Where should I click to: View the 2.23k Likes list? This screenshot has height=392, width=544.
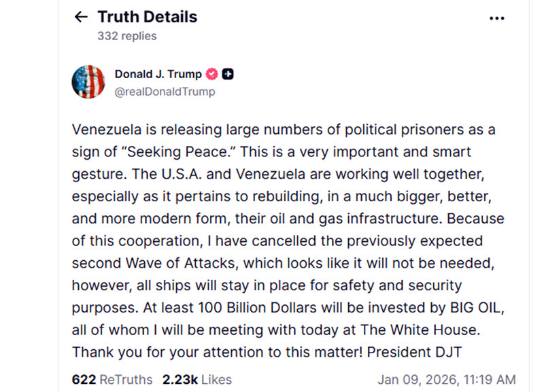[x=197, y=379]
